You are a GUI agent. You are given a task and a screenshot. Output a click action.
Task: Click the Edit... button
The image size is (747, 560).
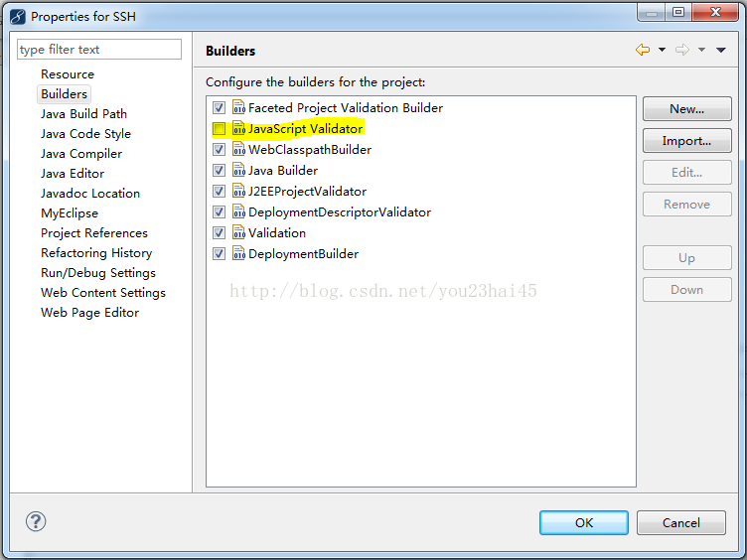tap(687, 173)
